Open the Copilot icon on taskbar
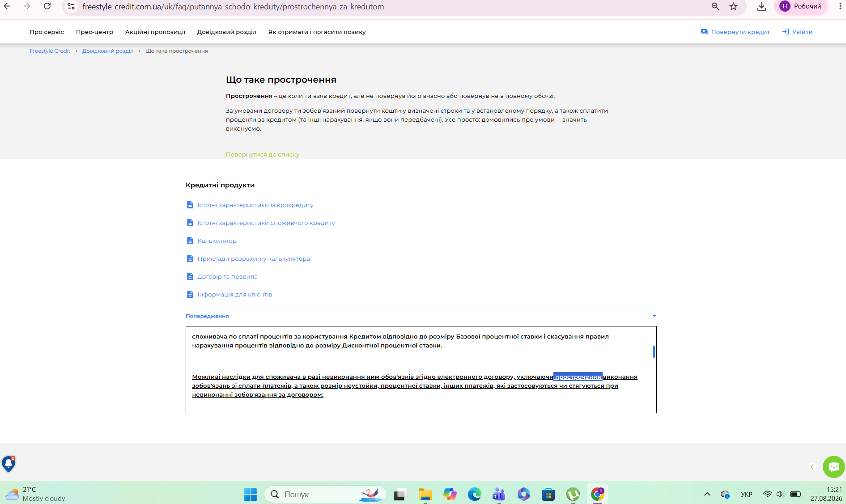The width and height of the screenshot is (846, 504). tap(450, 494)
